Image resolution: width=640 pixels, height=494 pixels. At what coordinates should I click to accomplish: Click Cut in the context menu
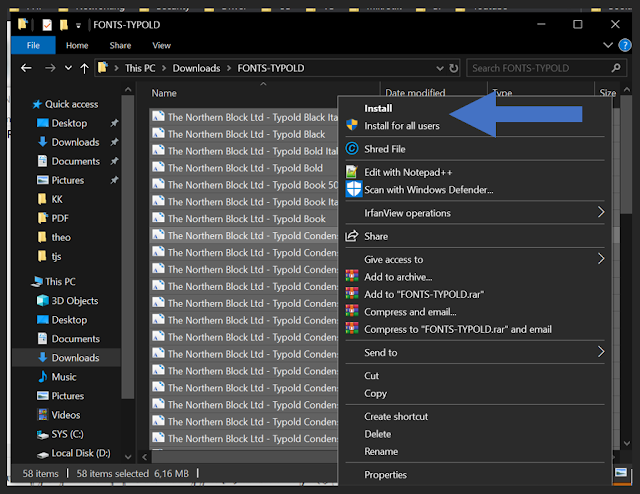pos(371,376)
